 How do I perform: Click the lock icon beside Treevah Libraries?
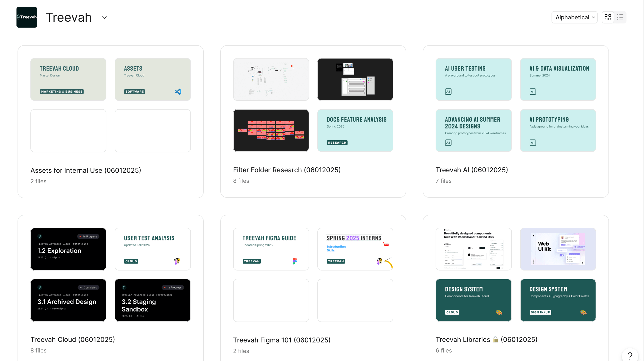point(495,340)
